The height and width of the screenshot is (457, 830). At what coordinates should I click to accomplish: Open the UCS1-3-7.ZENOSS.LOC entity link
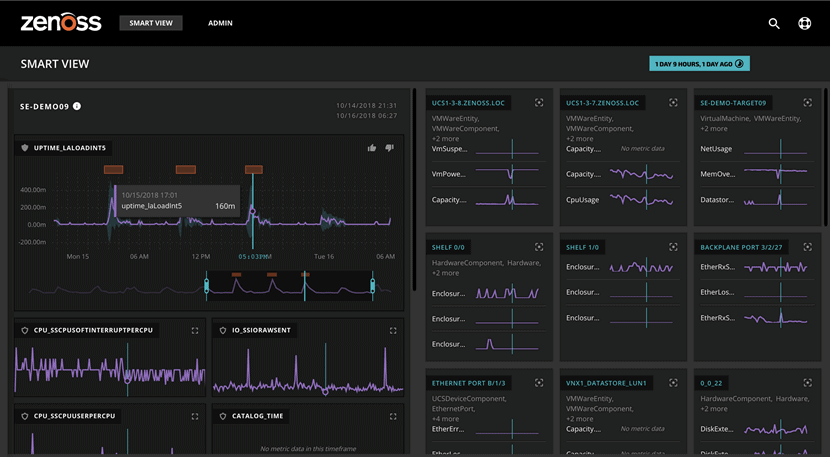(602, 103)
